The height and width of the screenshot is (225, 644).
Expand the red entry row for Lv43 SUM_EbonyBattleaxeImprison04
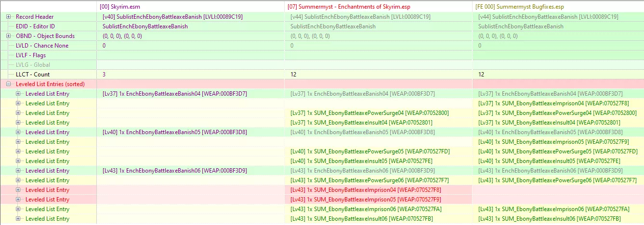[18, 190]
